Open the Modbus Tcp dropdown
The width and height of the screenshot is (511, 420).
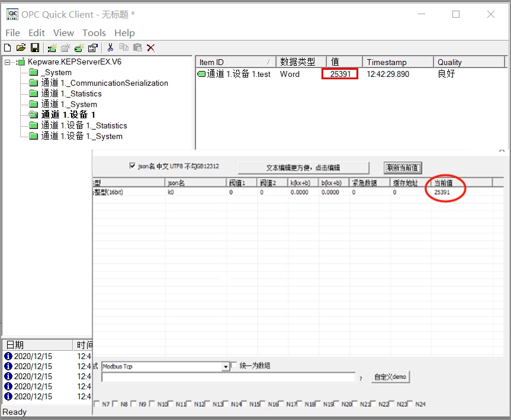(x=226, y=367)
